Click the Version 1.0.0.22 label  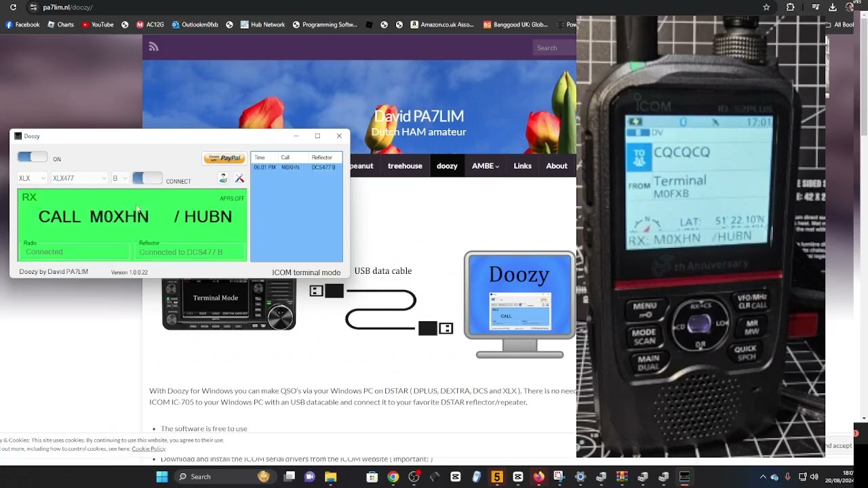[129, 272]
